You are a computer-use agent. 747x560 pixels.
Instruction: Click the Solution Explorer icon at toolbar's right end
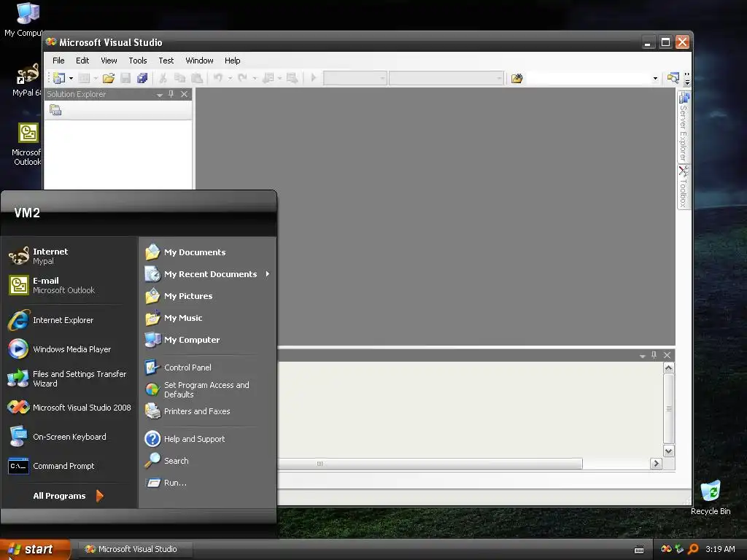(x=673, y=78)
